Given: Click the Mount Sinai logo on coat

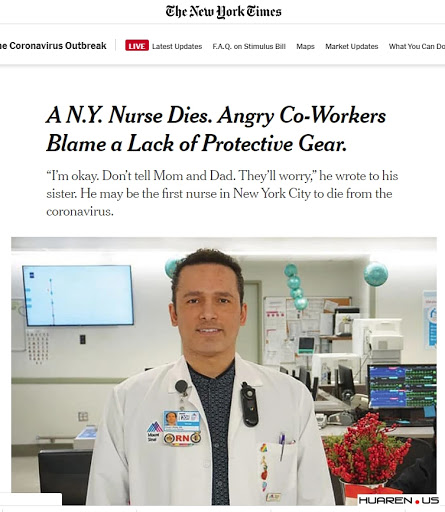Looking at the screenshot, I should (x=154, y=431).
